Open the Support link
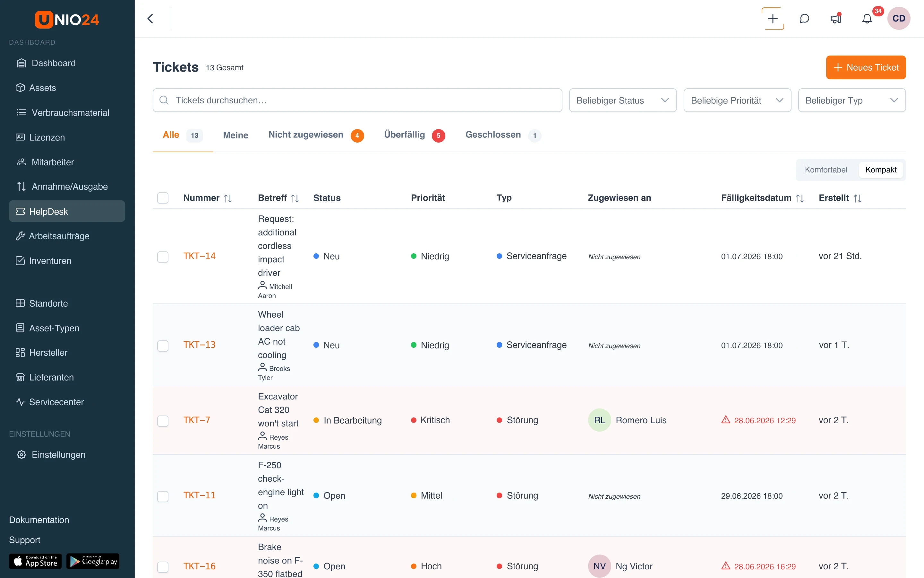Image resolution: width=924 pixels, height=578 pixels. point(25,540)
